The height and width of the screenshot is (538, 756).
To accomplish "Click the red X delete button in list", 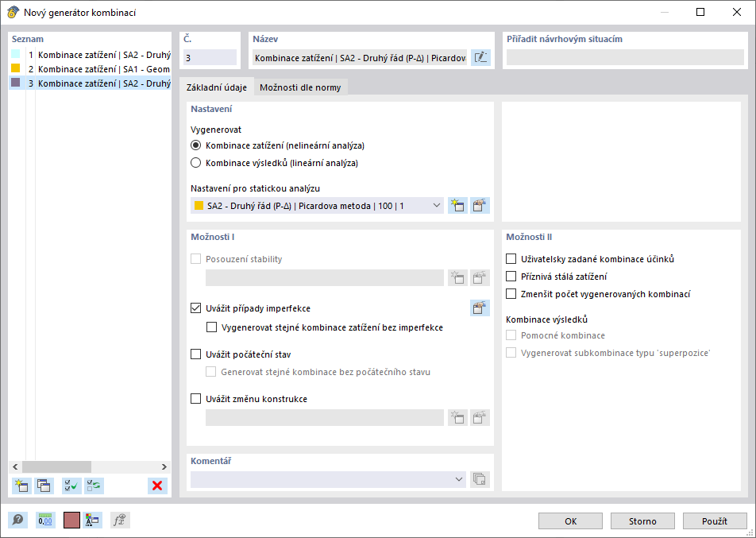I will (x=157, y=486).
